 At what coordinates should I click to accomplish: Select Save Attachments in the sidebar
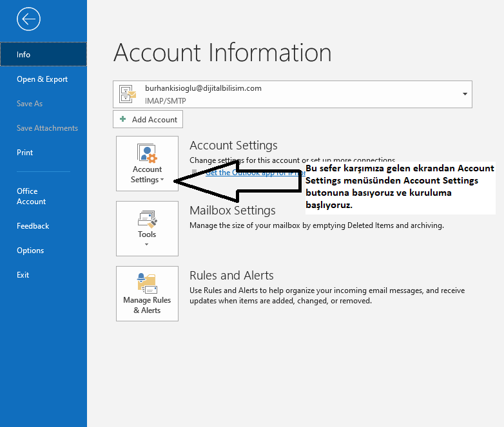(47, 128)
